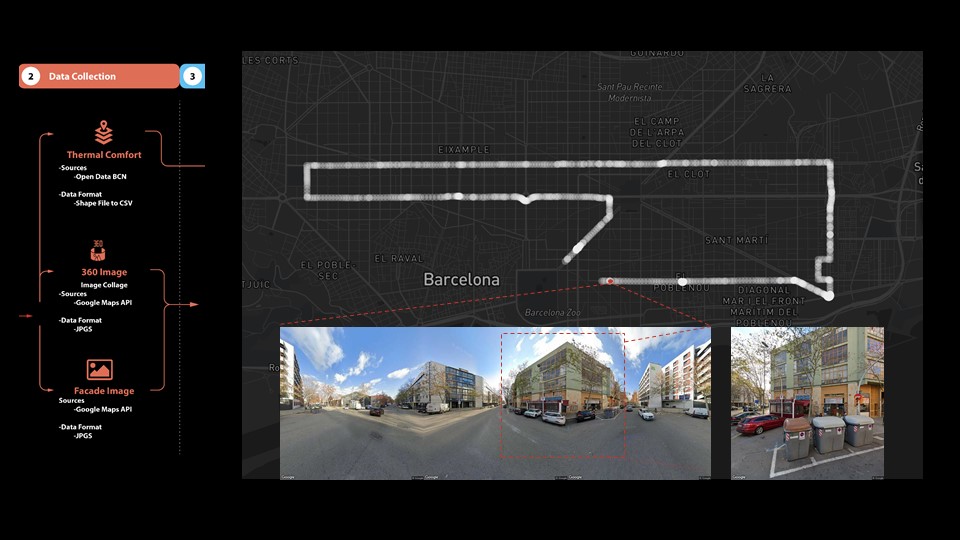Click the bright white dot on Poblenou route
Viewport: 960px width, 540px height.
[683, 282]
